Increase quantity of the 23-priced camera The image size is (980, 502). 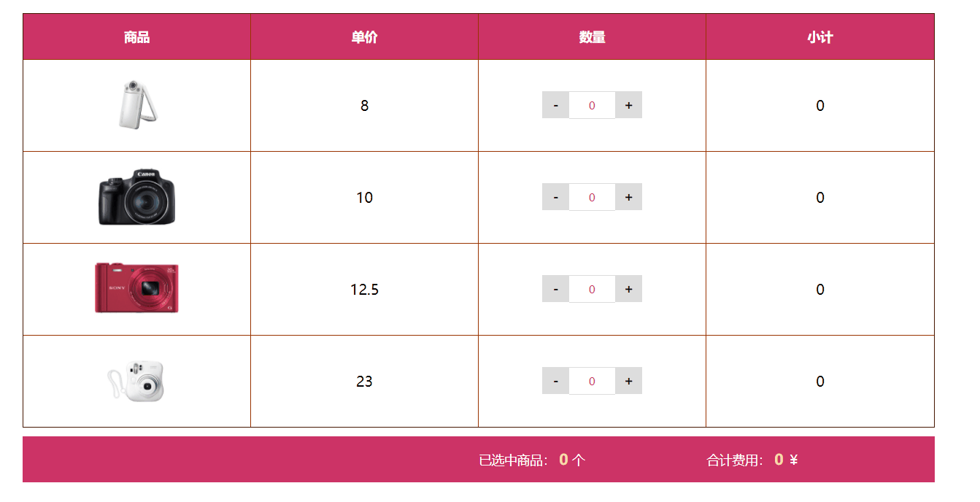click(x=628, y=381)
